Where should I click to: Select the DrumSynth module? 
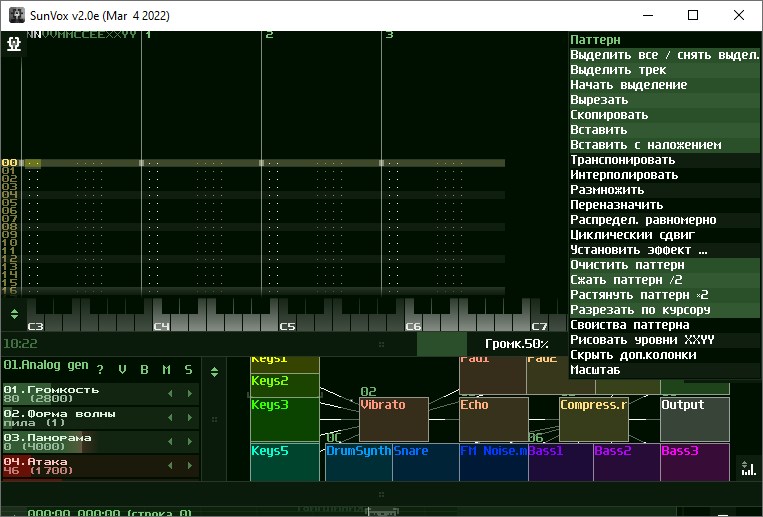(358, 462)
